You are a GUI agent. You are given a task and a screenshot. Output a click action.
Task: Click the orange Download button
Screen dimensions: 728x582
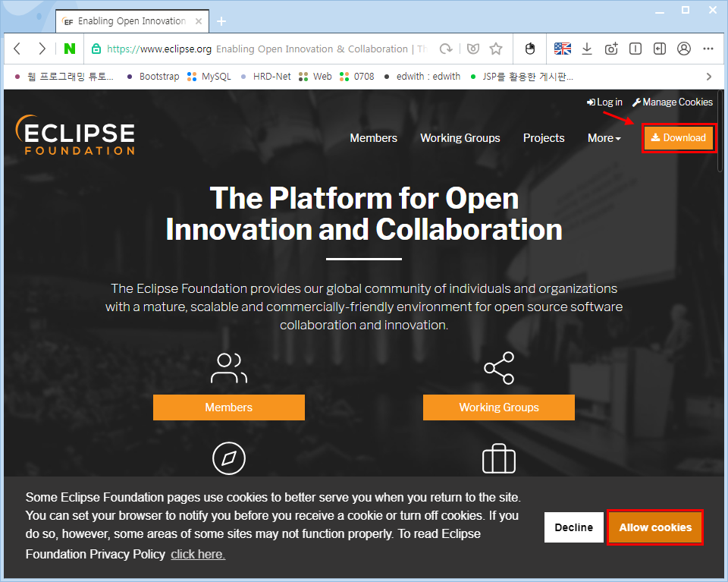pyautogui.click(x=679, y=138)
